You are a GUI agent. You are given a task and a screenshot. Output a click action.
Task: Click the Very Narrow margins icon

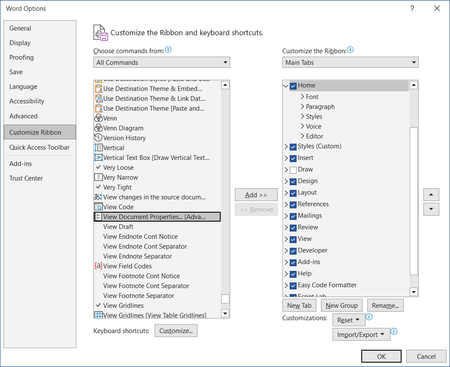[98, 177]
